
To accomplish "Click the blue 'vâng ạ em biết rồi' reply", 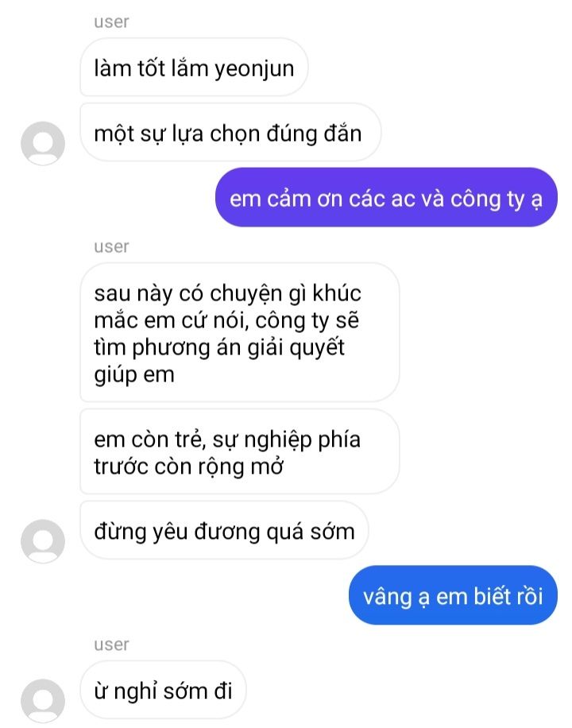I will [x=453, y=595].
